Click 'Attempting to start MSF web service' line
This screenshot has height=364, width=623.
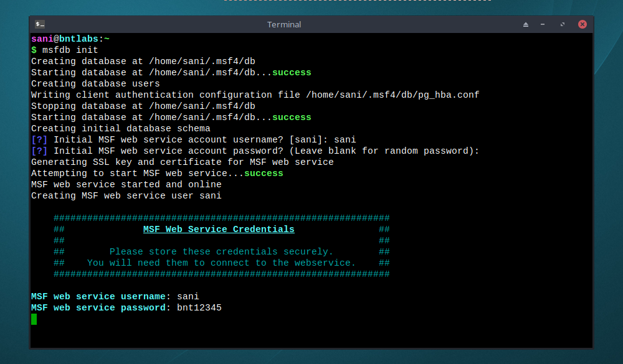click(x=157, y=174)
